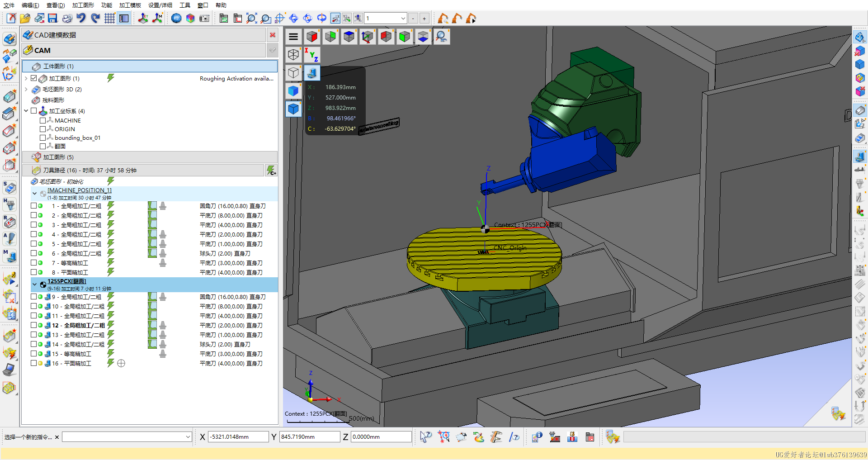
Task: Collapse the 1255PCX[翻面] group
Action: click(x=34, y=284)
